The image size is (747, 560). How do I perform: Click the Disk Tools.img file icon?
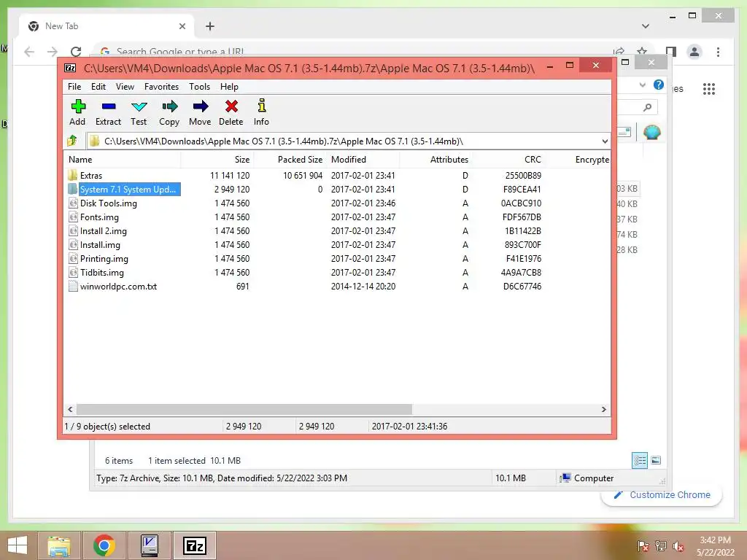point(73,203)
